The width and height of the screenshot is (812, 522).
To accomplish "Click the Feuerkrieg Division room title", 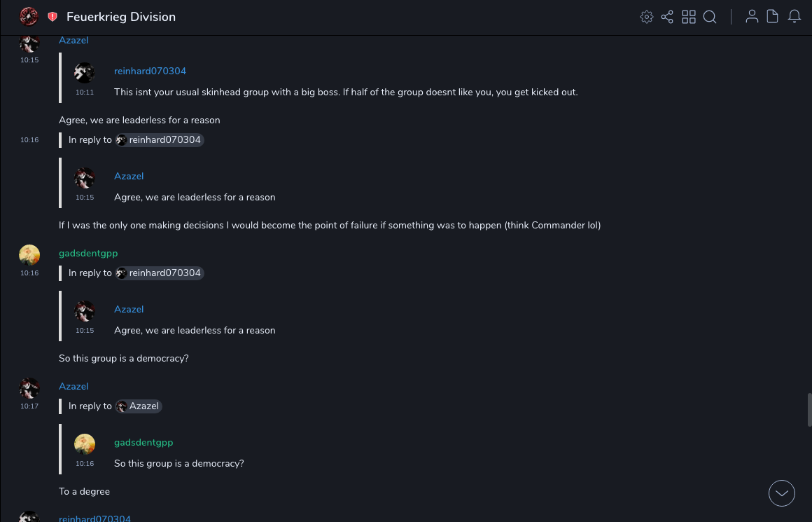I will (121, 17).
